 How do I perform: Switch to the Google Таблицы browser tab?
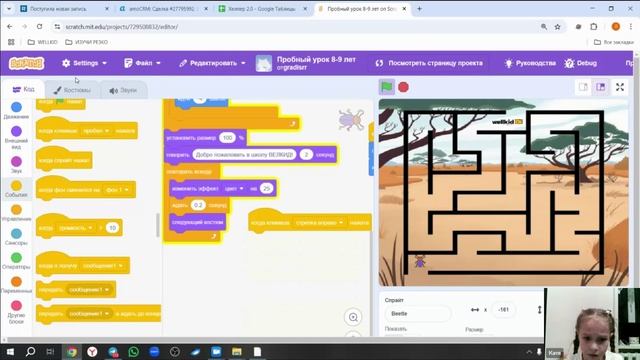click(x=262, y=9)
